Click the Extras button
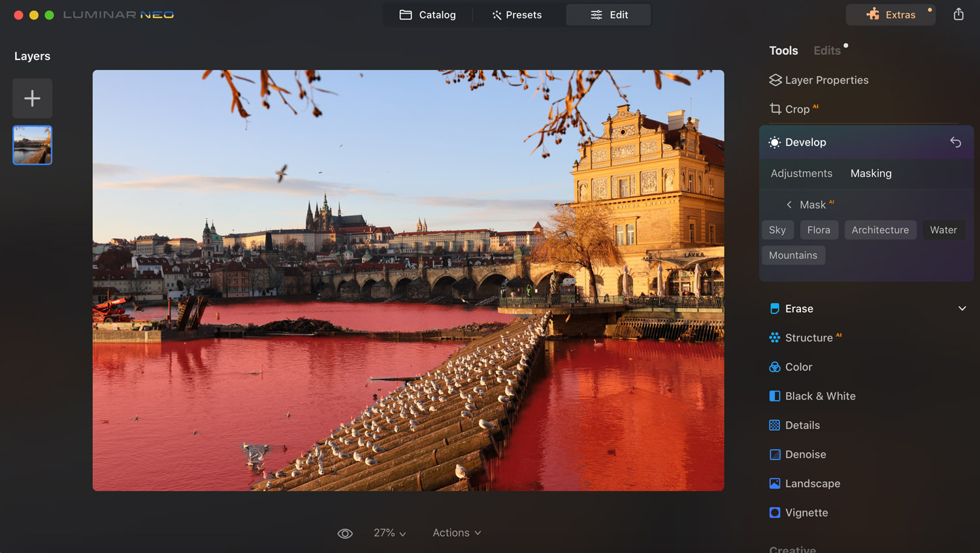Image resolution: width=980 pixels, height=553 pixels. click(x=890, y=15)
